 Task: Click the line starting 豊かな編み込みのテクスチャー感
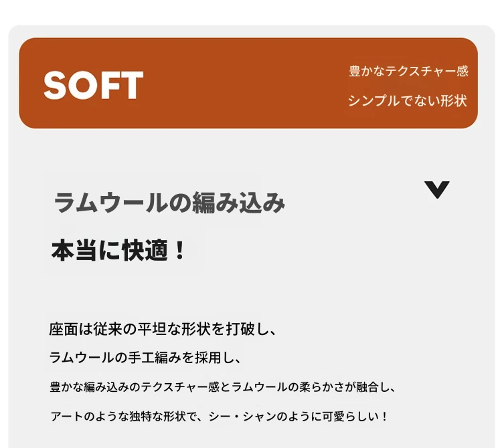pos(223,387)
